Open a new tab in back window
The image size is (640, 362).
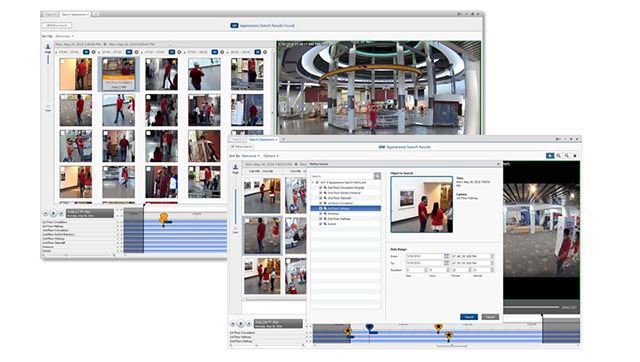pos(95,14)
